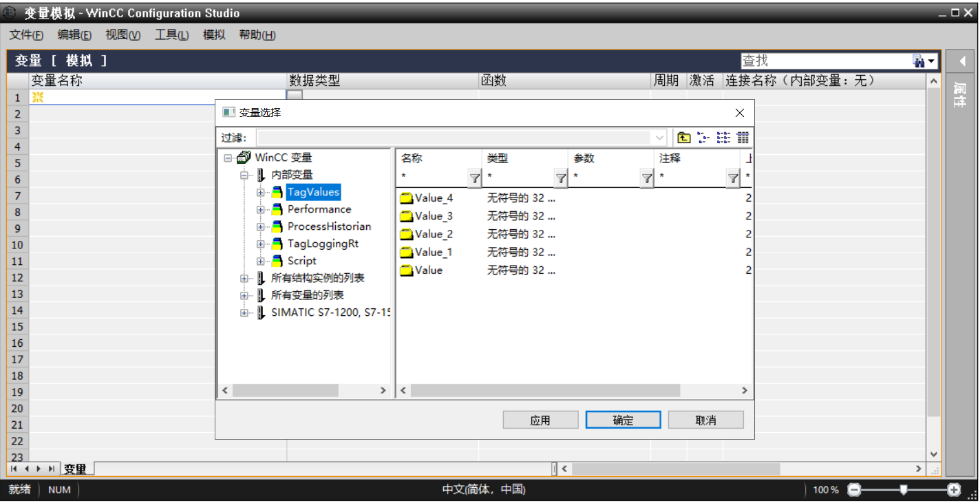This screenshot has height=503, width=980.
Task: Expand the SIMATIC S7-1200 node
Action: click(244, 312)
